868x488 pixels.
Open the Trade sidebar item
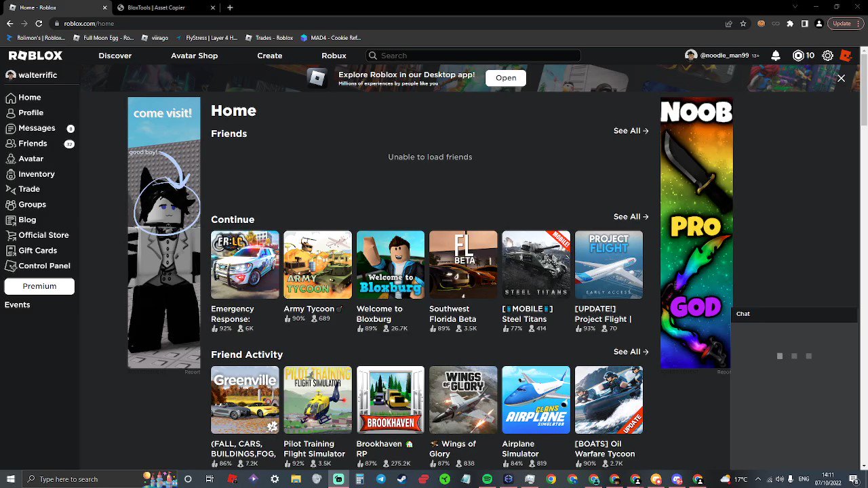click(x=23, y=189)
